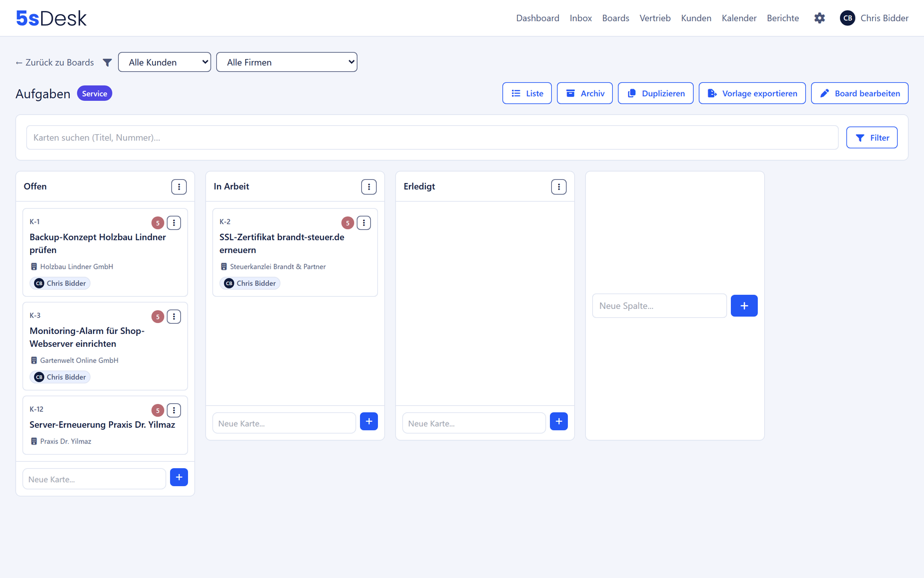Expand the Alle Firmen dropdown
The image size is (924, 578).
point(287,62)
